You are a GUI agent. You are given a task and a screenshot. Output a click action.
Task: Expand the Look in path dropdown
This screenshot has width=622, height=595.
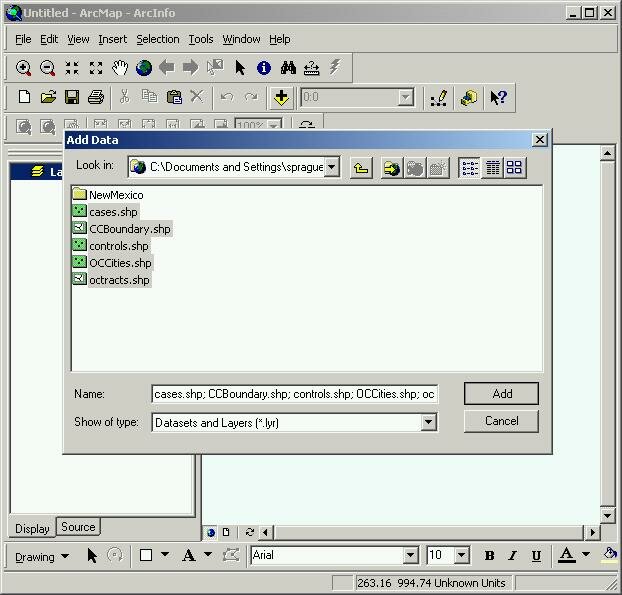point(332,167)
